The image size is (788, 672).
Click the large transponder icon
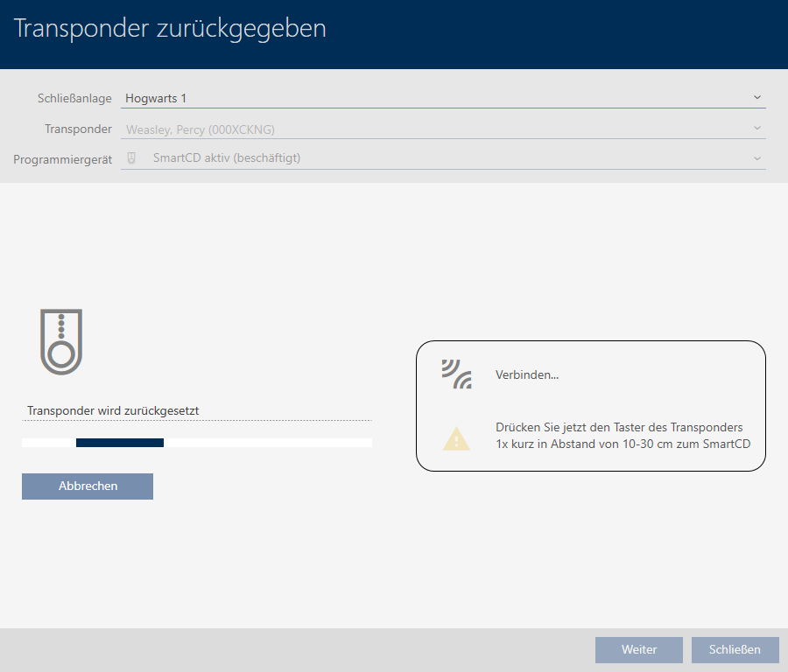[60, 341]
